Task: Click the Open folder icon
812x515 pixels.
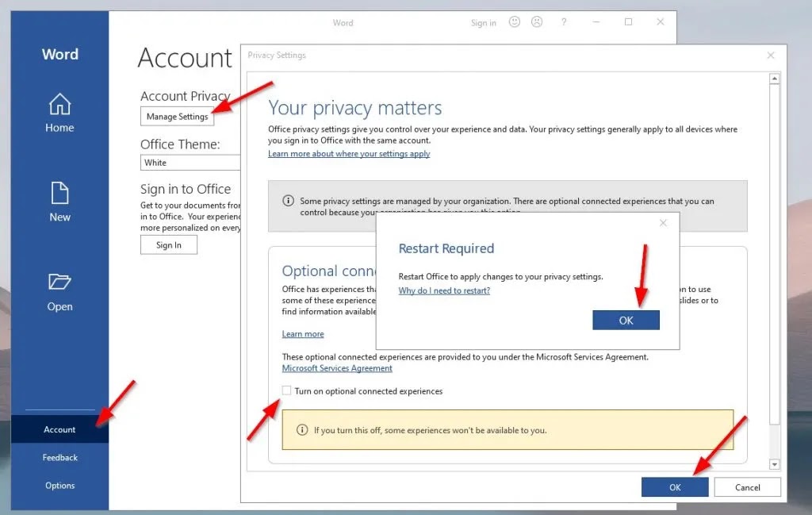Action: (59, 282)
